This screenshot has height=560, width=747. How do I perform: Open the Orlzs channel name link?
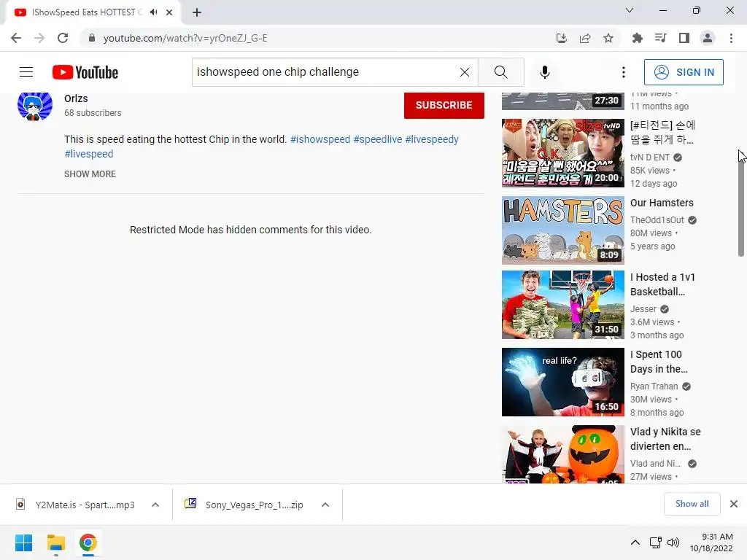pyautogui.click(x=76, y=98)
